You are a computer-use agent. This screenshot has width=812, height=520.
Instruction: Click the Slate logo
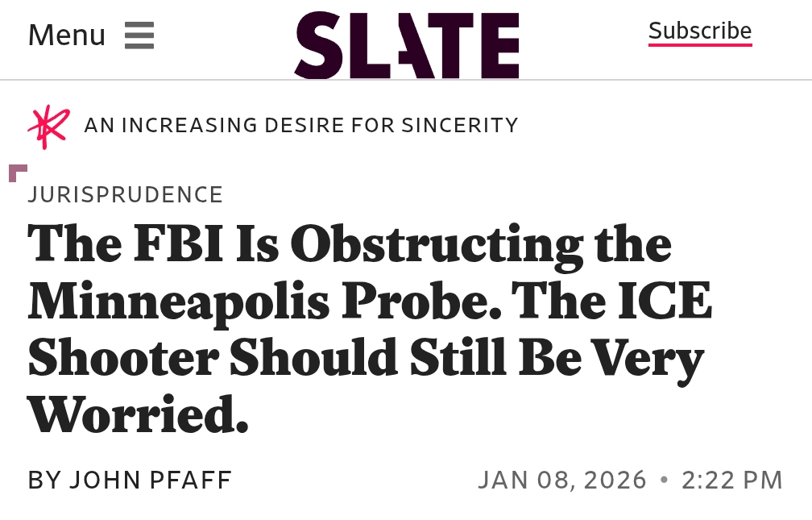tap(407, 44)
